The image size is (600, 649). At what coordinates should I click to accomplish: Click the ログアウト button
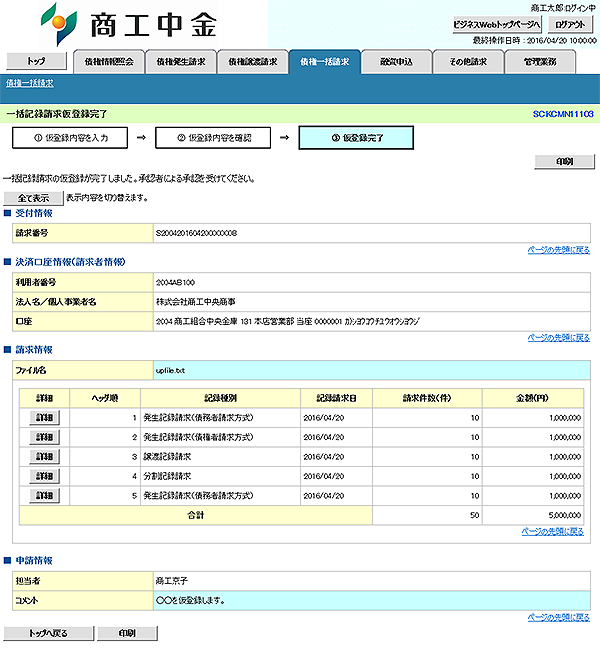pos(571,25)
